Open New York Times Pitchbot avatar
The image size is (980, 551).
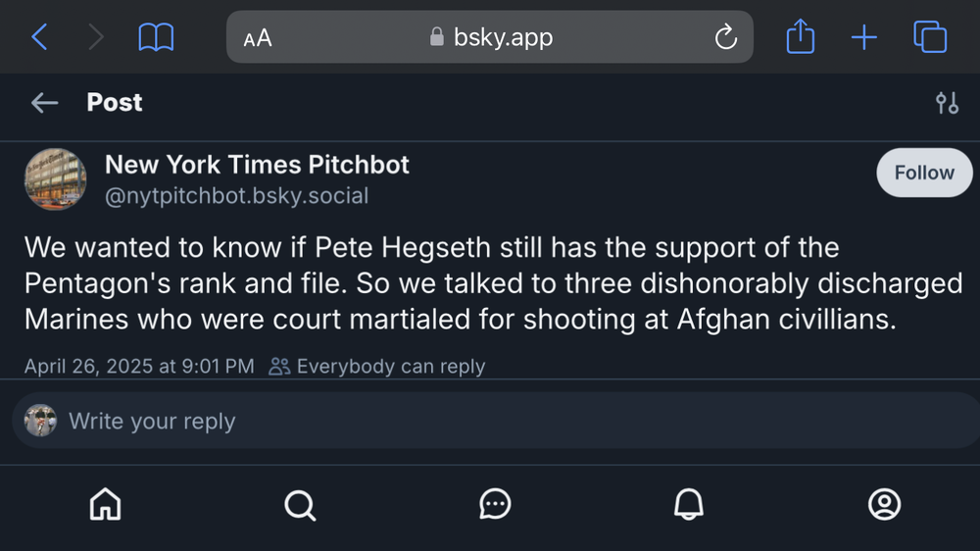pos(55,178)
